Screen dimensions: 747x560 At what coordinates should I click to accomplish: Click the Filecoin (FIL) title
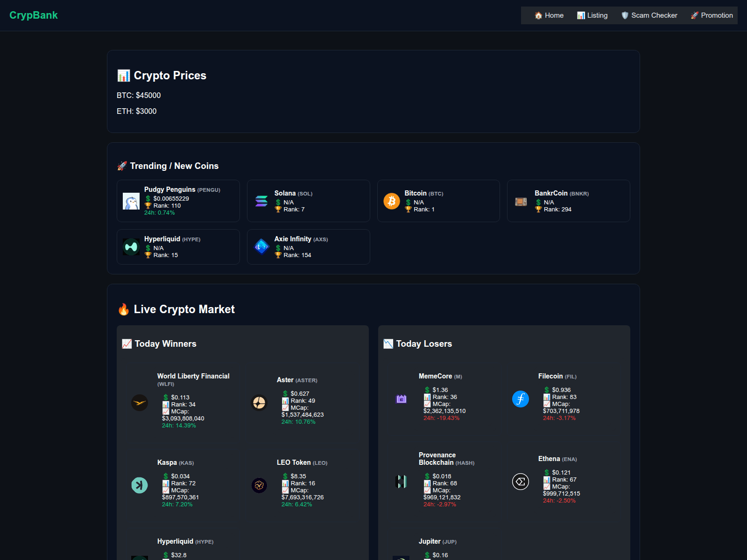point(557,376)
